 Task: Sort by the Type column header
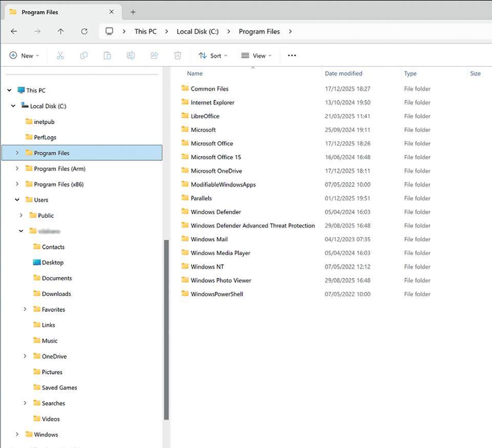click(x=411, y=73)
